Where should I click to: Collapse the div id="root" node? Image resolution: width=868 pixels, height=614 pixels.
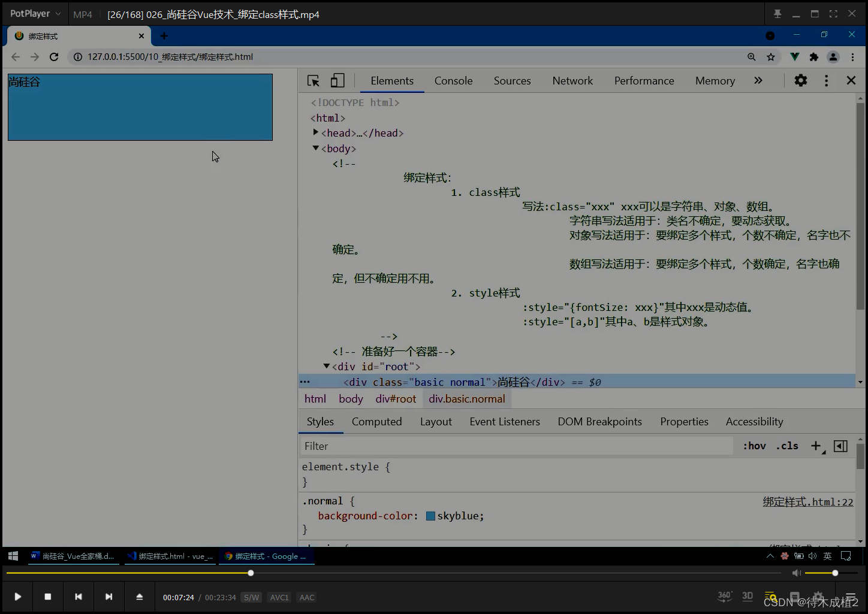tap(327, 366)
